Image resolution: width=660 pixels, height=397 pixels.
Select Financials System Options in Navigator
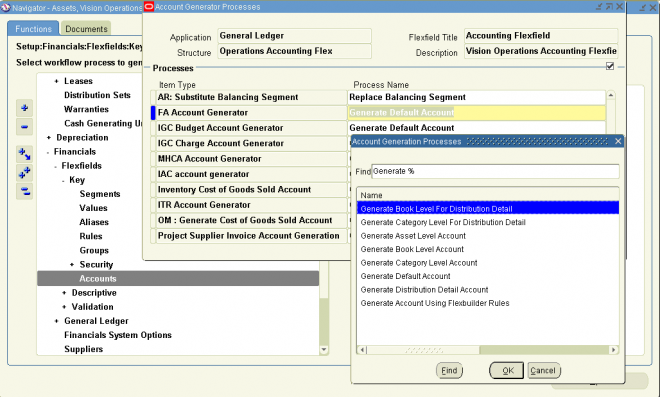point(118,335)
